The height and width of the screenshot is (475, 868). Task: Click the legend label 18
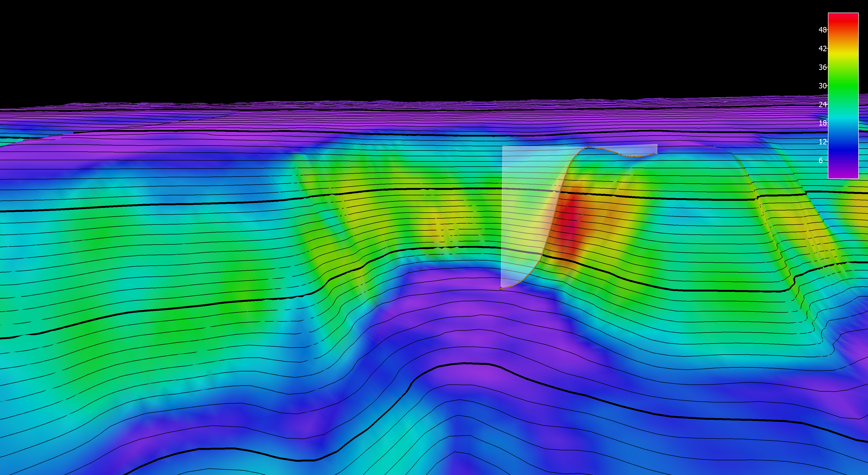(822, 123)
